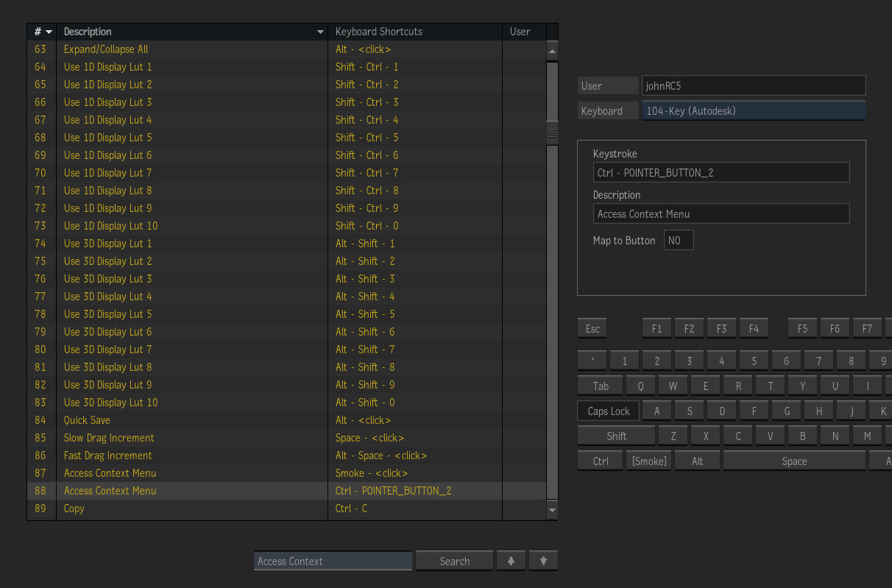Viewport: 892px width, 588px height.
Task: Select the Use 3D Display Lut 10 row
Action: (287, 403)
